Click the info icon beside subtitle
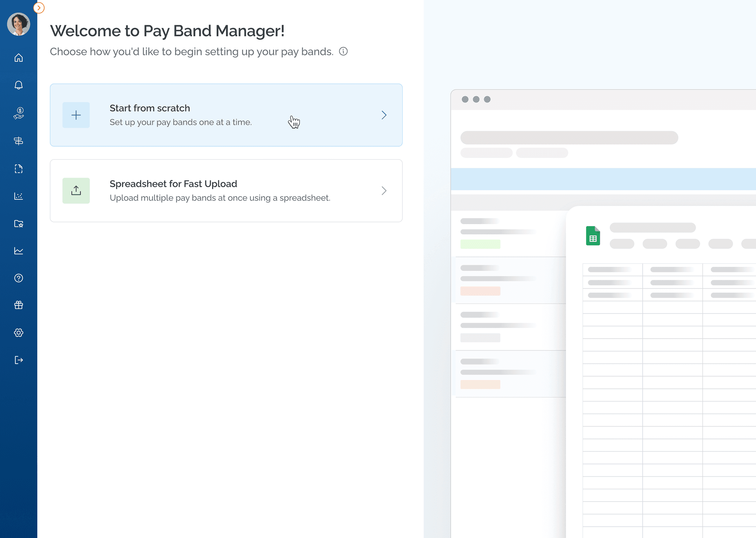The image size is (756, 538). [x=343, y=51]
